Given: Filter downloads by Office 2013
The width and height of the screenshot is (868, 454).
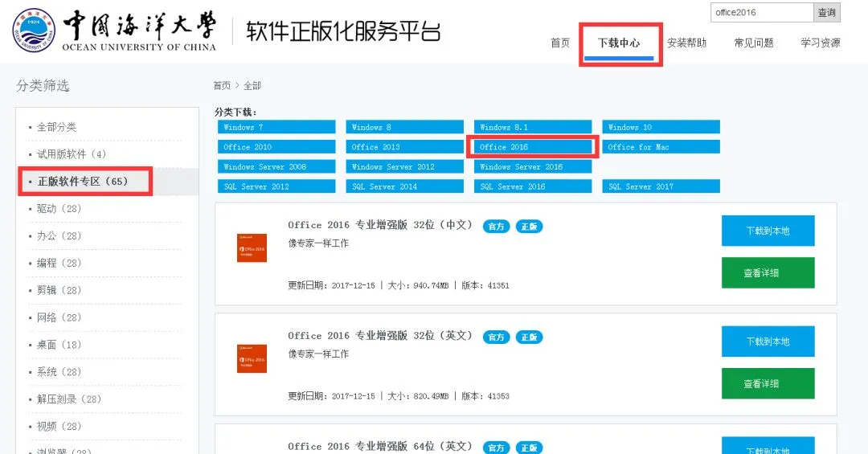Looking at the screenshot, I should pyautogui.click(x=404, y=147).
